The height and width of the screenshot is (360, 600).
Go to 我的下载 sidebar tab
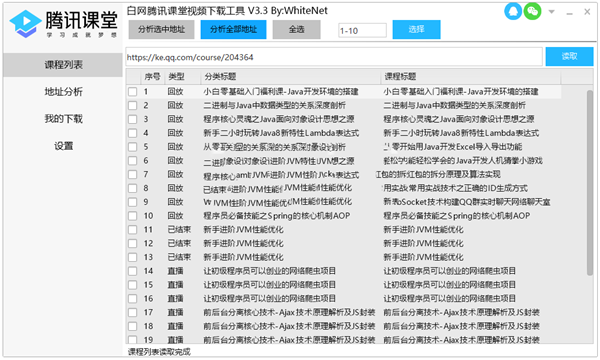pos(63,119)
